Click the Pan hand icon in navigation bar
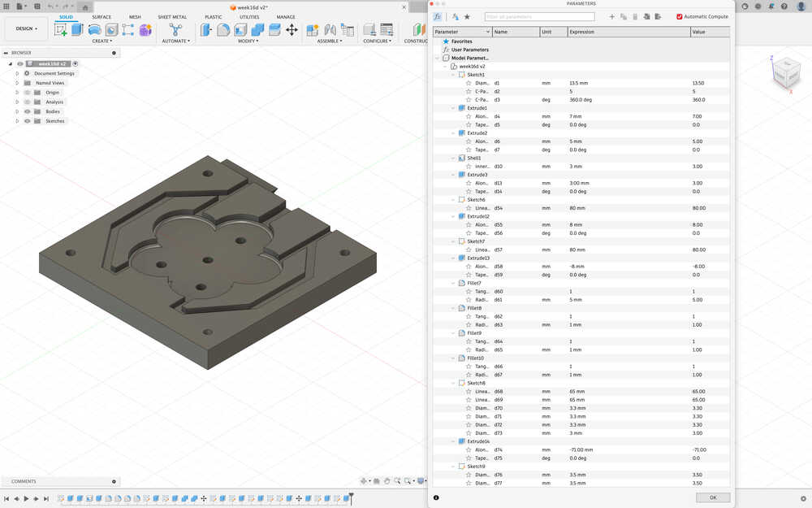 click(387, 481)
